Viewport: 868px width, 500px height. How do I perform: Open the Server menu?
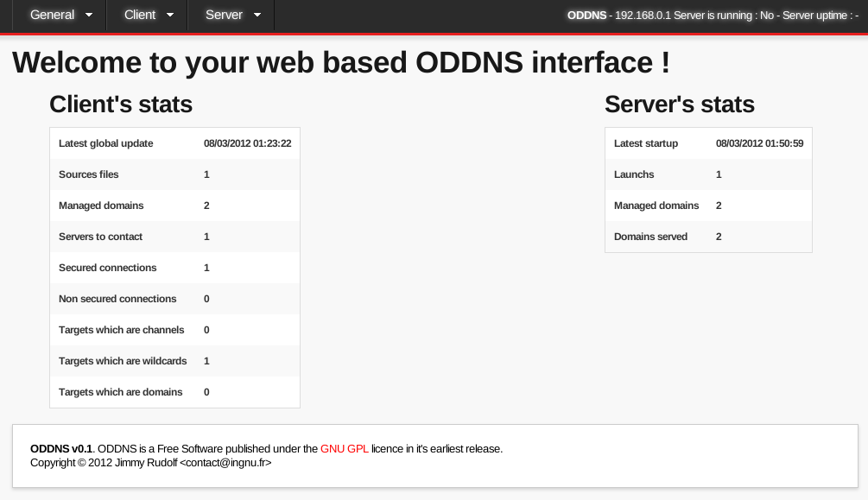pyautogui.click(x=224, y=15)
